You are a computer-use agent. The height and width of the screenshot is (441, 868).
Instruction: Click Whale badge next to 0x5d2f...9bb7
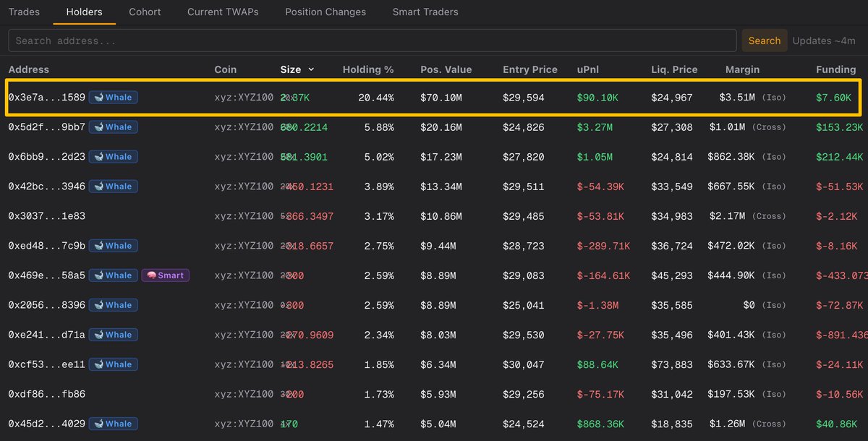click(114, 127)
